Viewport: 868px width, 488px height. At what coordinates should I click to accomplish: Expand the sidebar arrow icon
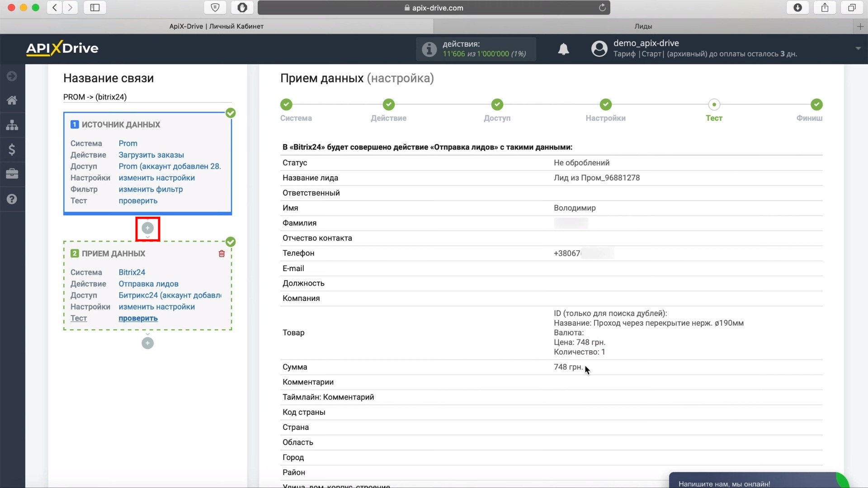click(12, 76)
